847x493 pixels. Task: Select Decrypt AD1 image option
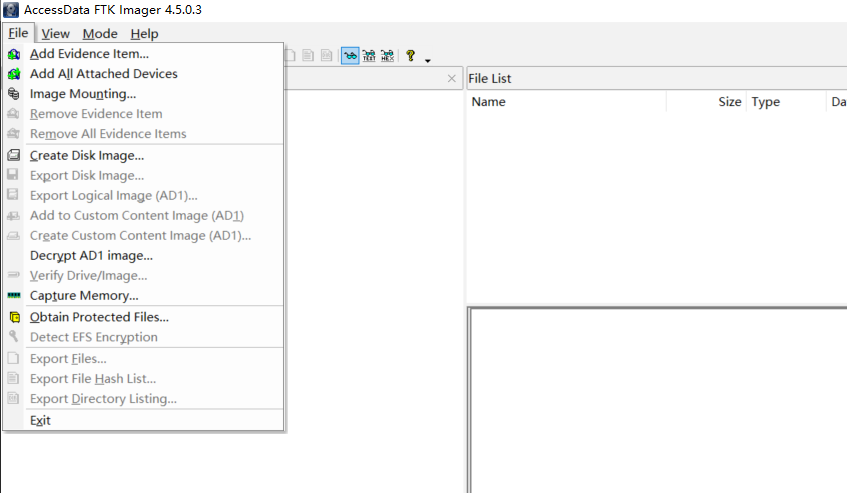91,255
